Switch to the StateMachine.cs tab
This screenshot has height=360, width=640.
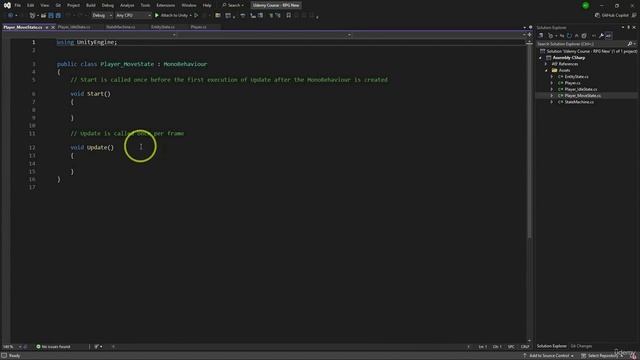(120, 27)
